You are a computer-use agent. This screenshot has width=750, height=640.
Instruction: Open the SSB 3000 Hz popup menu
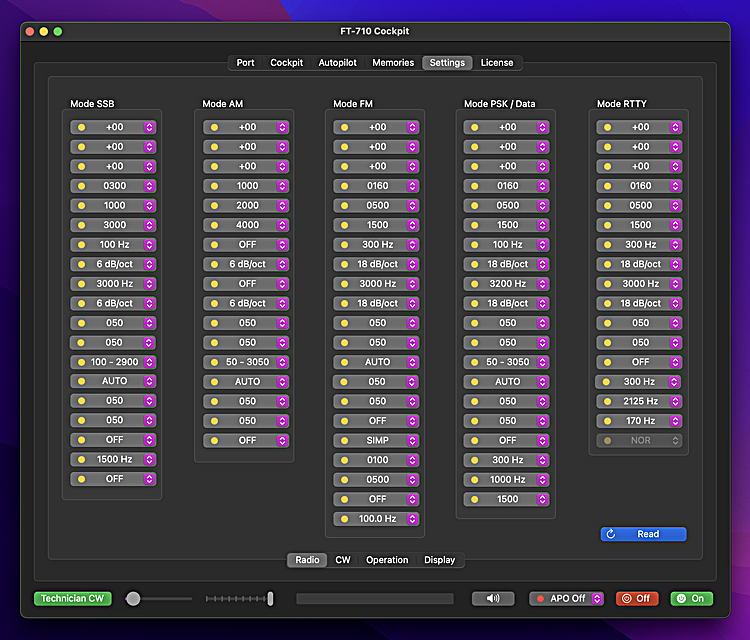113,284
